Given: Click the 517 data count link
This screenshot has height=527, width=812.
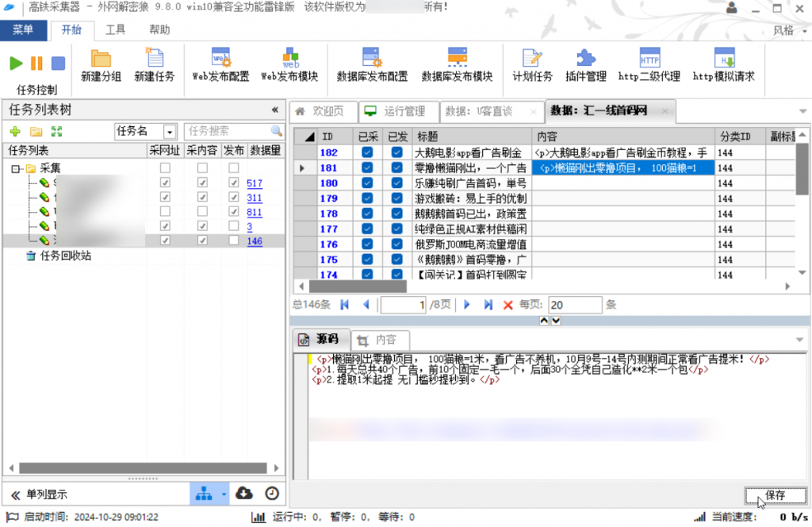Looking at the screenshot, I should point(255,183).
